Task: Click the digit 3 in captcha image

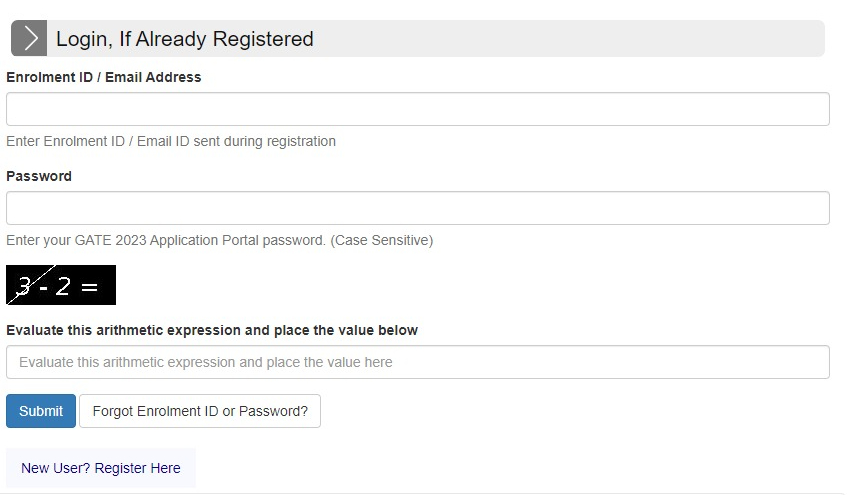Action: (x=24, y=287)
